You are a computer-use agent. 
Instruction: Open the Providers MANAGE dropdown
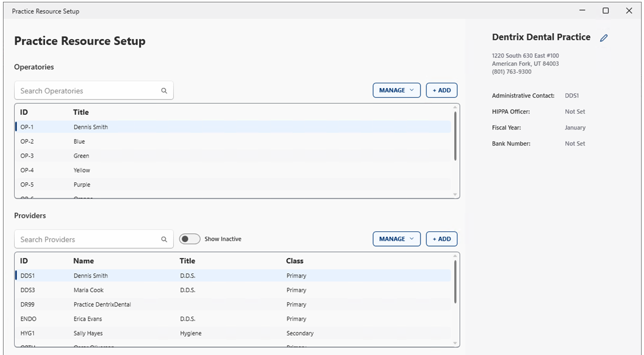click(396, 239)
